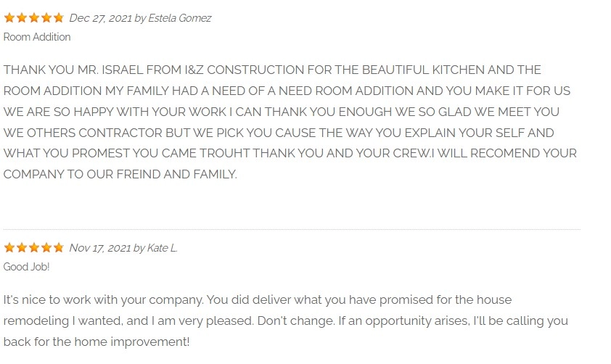Viewport: 611px width, 364px height.
Task: Click the "Good Job!" review title
Action: pyautogui.click(x=27, y=267)
